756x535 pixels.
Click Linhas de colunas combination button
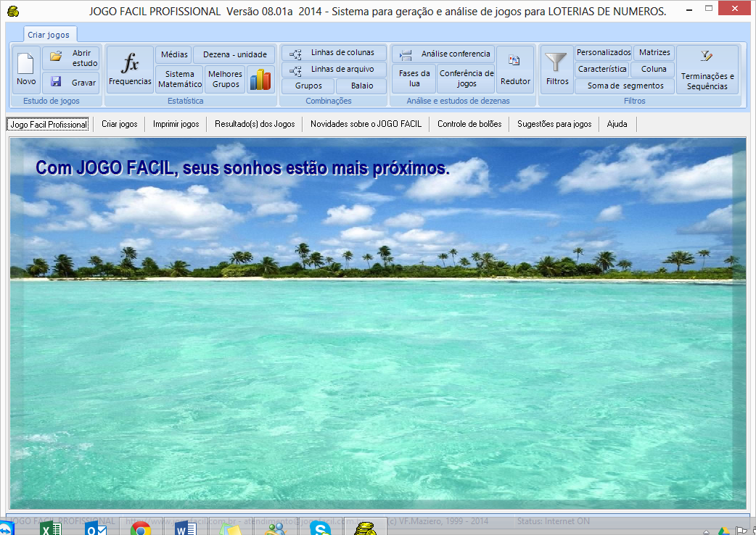[334, 53]
